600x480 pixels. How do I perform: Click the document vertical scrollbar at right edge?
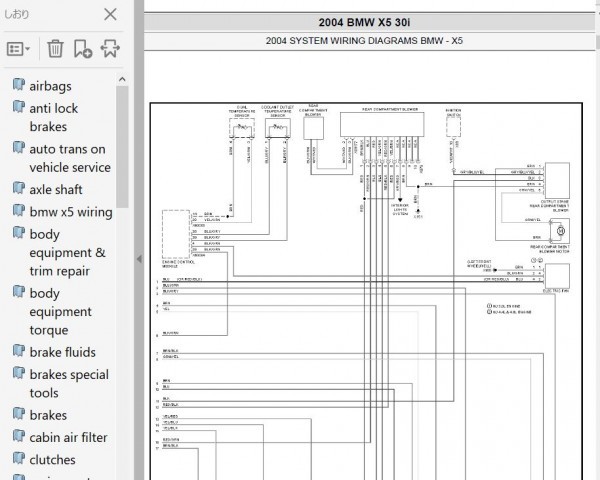(598, 42)
